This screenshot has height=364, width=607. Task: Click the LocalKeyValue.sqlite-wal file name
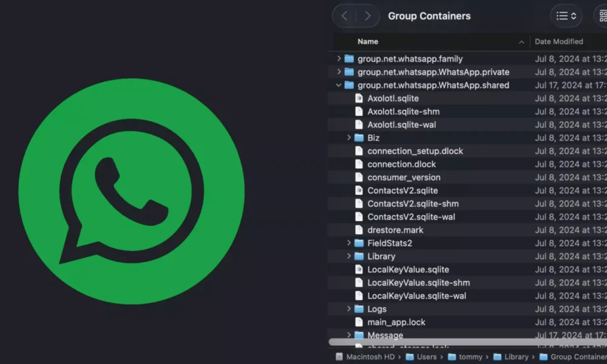(416, 295)
